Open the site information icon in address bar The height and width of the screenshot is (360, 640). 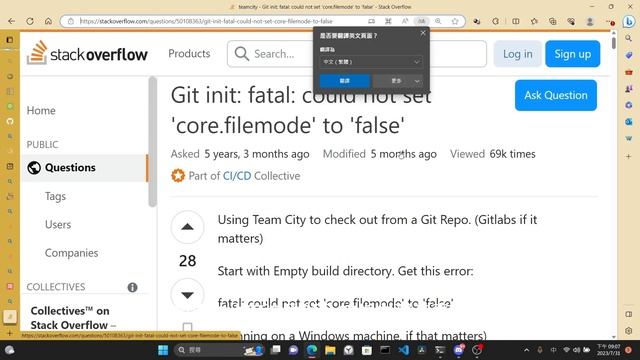tap(71, 21)
